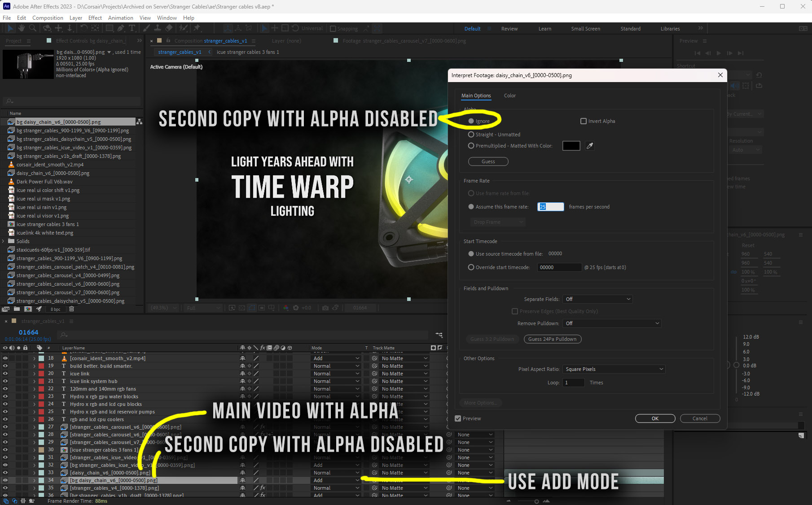Select the Clone Stamp tool
The height and width of the screenshot is (505, 812).
point(158,28)
